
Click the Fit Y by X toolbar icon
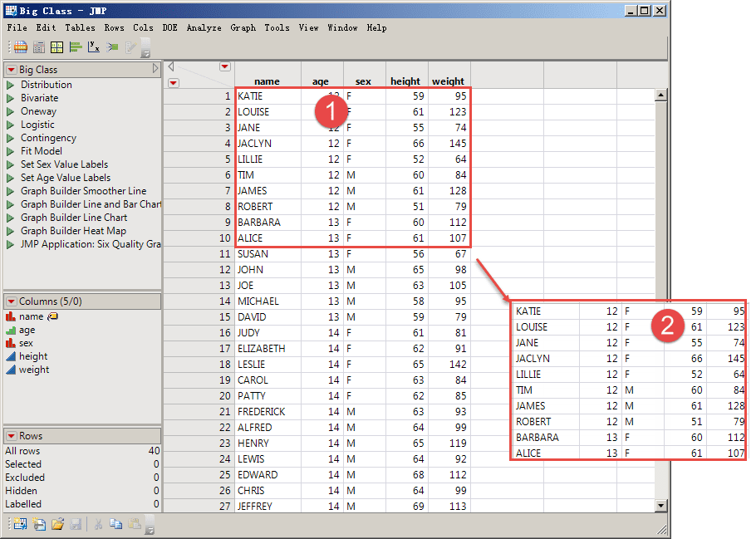coord(94,47)
